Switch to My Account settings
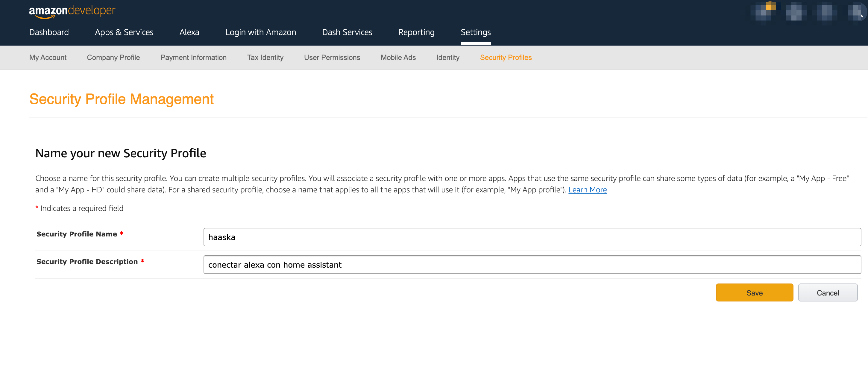 (48, 57)
